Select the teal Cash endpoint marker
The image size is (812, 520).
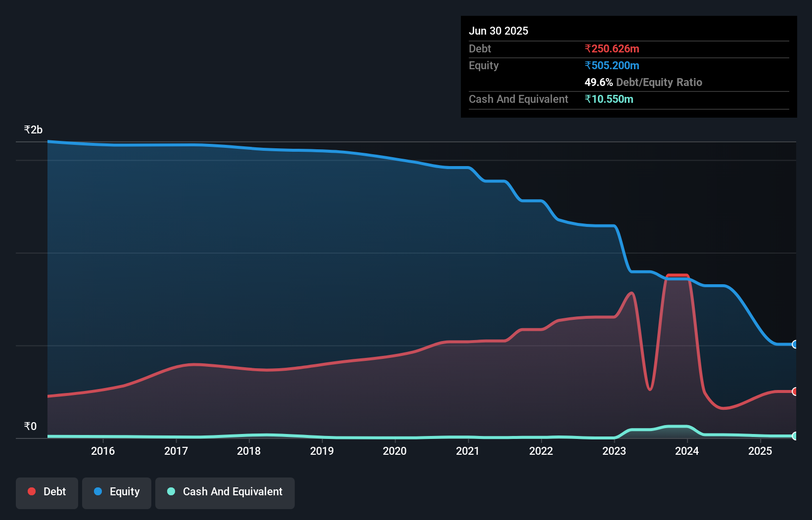(x=795, y=436)
